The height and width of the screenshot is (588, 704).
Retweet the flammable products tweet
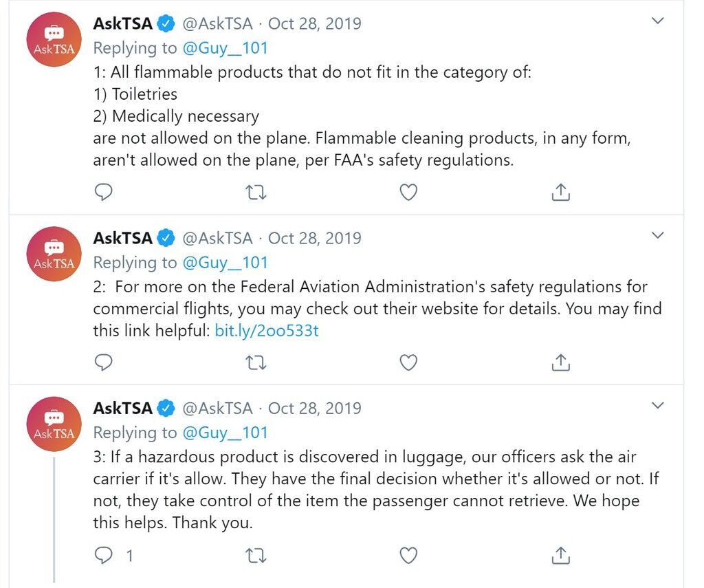coord(256,193)
